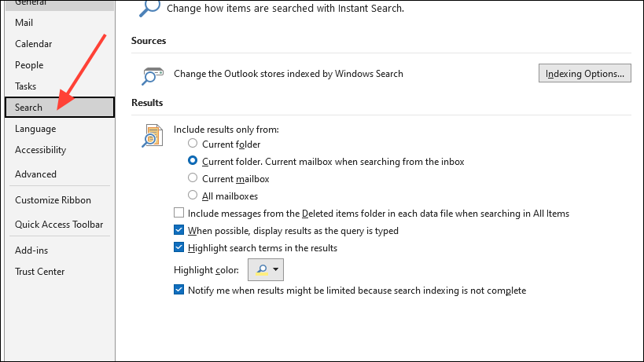Click the Instant Search magnifier icon

[149, 8]
